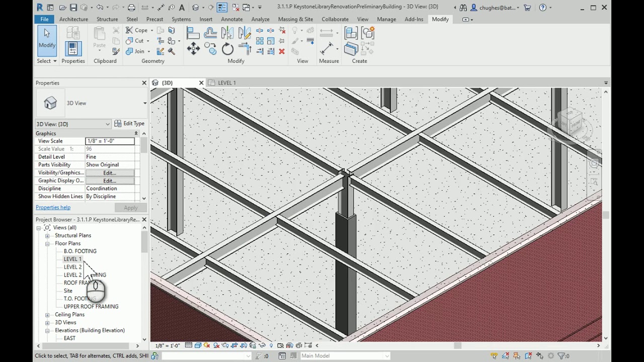Click the drawing area horizontal scrollbar thumb

pos(457,345)
